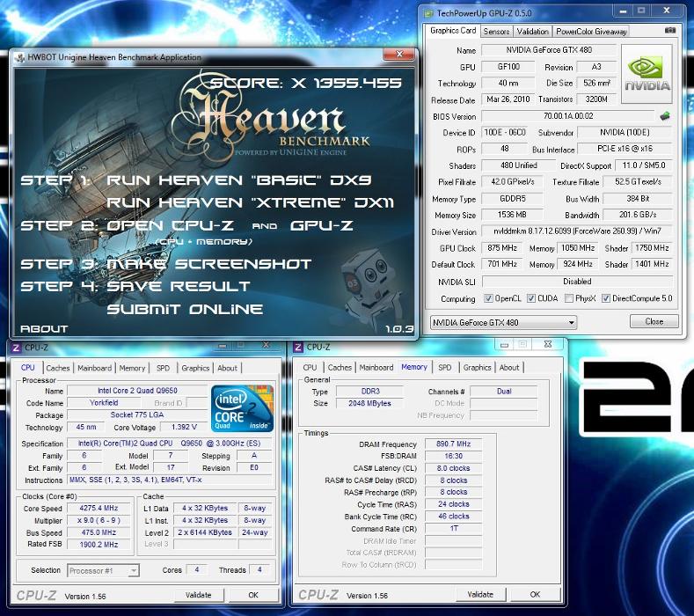This screenshot has height=616, width=694.
Task: Click the GPU-Z title bar app icon
Action: [428, 13]
